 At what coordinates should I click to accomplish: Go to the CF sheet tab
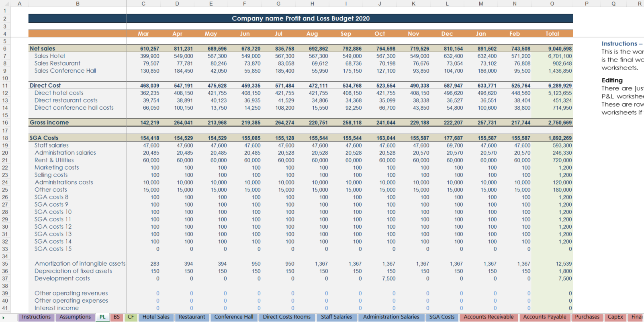point(131,317)
